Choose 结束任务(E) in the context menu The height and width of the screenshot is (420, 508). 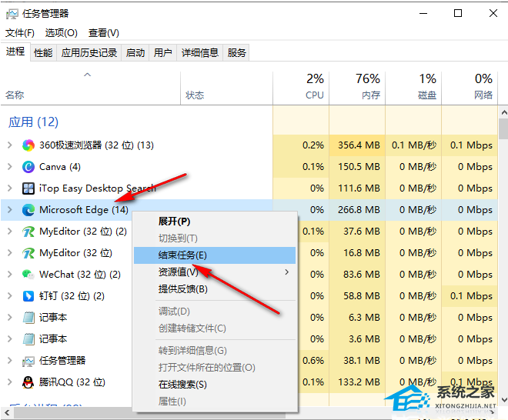215,255
